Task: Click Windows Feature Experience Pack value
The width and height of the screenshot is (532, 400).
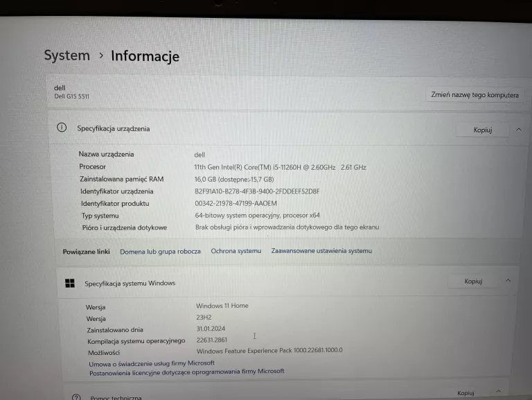Action: [269, 350]
